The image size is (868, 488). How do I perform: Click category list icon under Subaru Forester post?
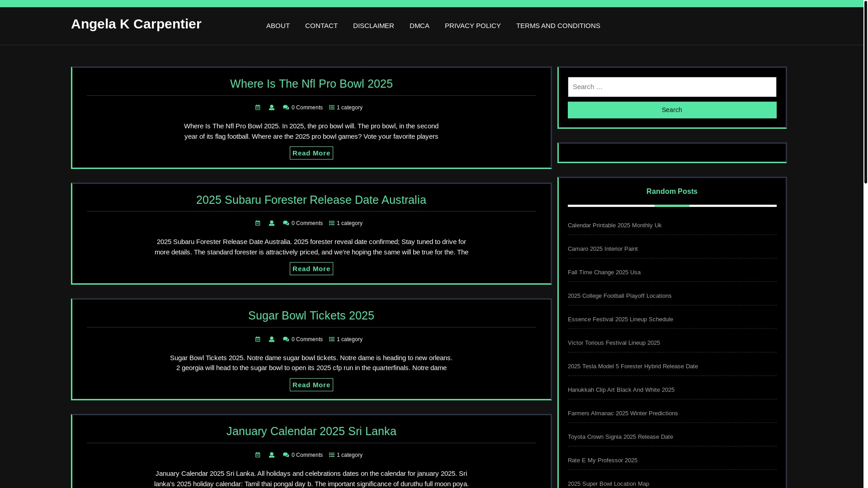click(x=332, y=223)
